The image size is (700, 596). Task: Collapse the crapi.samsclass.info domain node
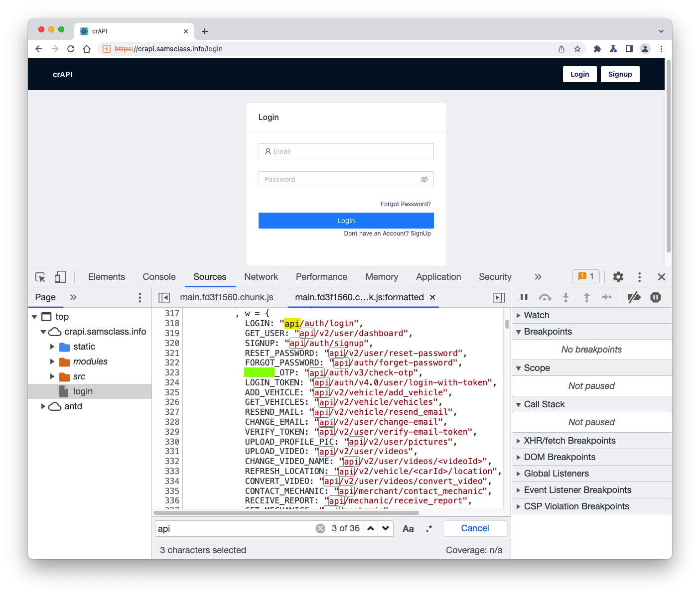coord(43,332)
